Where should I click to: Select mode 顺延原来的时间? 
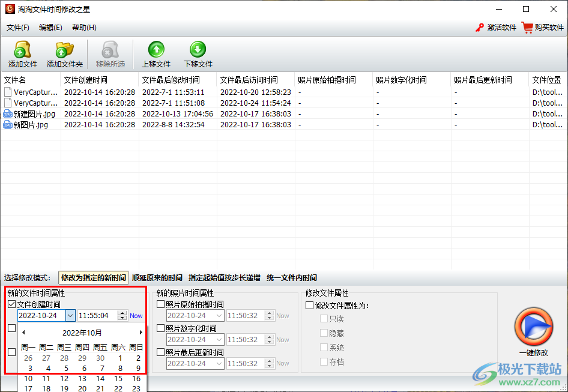click(157, 278)
